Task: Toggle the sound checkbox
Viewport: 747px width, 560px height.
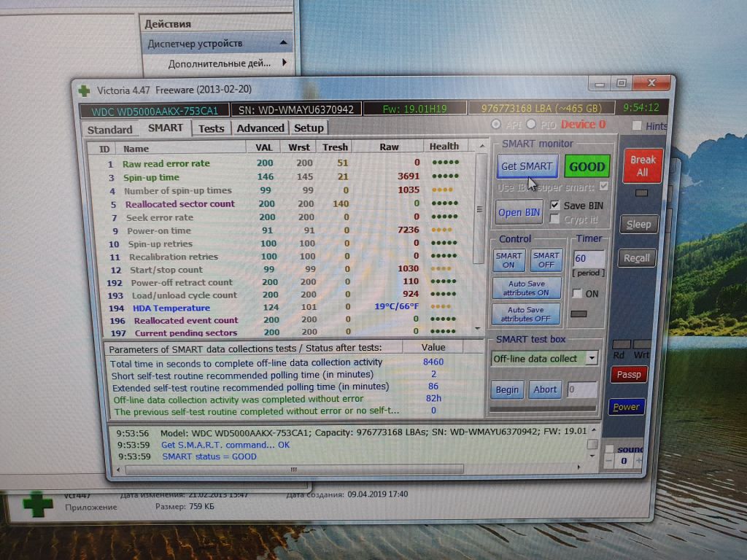Action: tap(609, 449)
